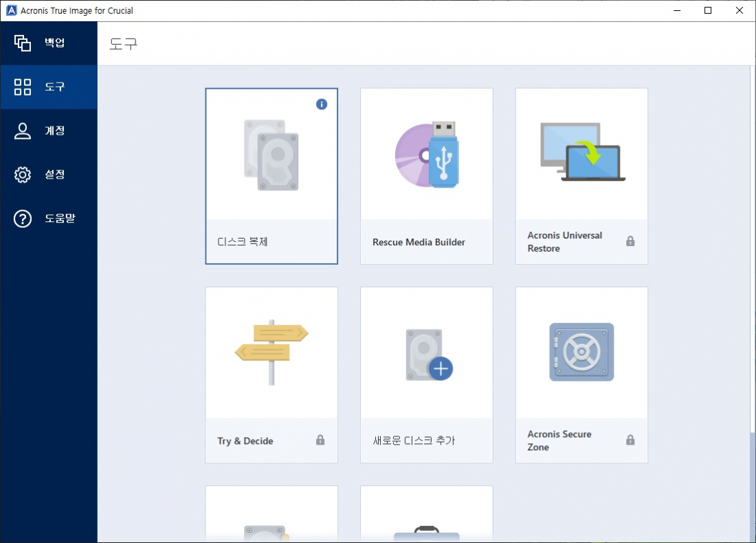Image resolution: width=756 pixels, height=543 pixels.
Task: Go to the 계정 account page
Action: [49, 131]
